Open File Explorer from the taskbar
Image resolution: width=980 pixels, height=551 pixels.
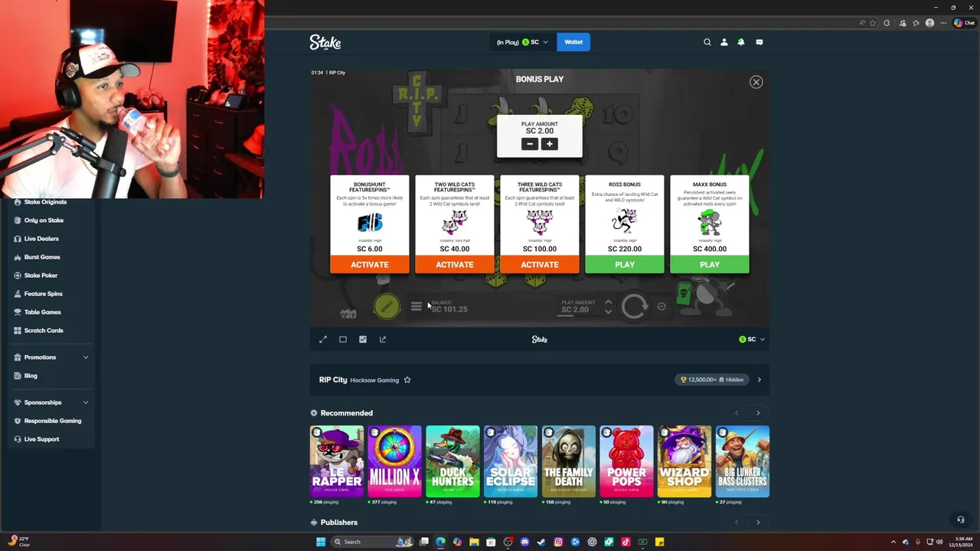(474, 542)
